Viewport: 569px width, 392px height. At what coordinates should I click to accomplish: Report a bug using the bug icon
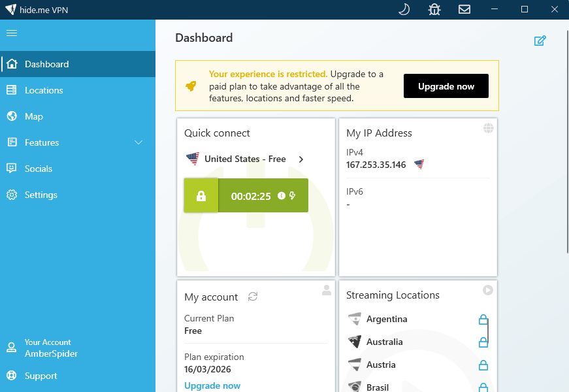(x=434, y=9)
